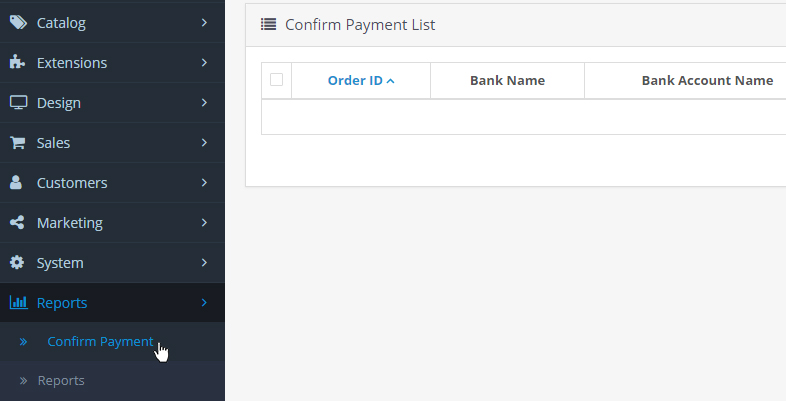Click the System gear icon

[x=17, y=262]
